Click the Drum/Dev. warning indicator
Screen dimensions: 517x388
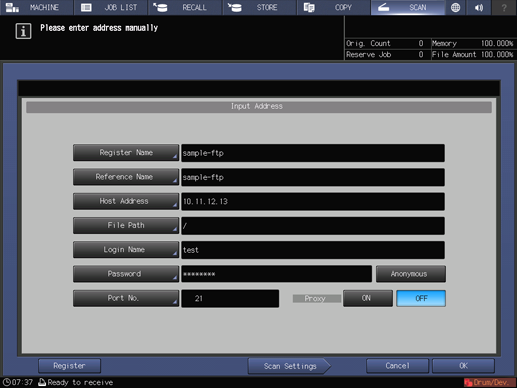pos(489,382)
